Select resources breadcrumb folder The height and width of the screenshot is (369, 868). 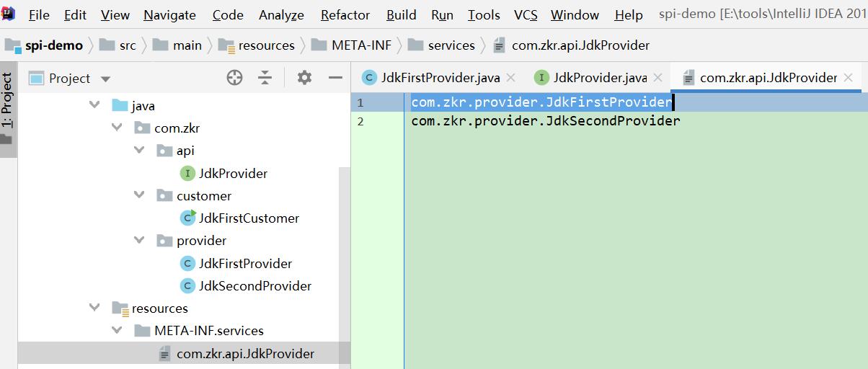tap(257, 45)
